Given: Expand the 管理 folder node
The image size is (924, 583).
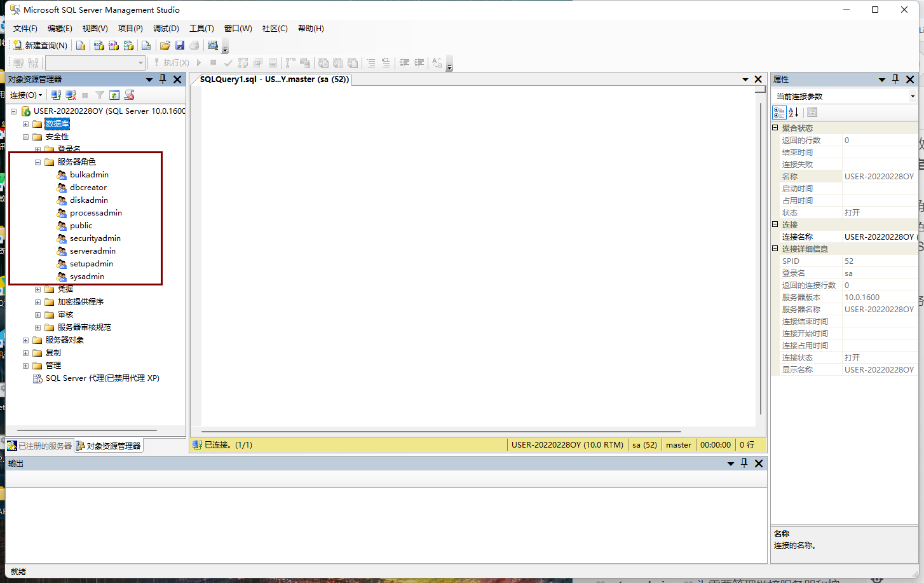Looking at the screenshot, I should pyautogui.click(x=25, y=366).
